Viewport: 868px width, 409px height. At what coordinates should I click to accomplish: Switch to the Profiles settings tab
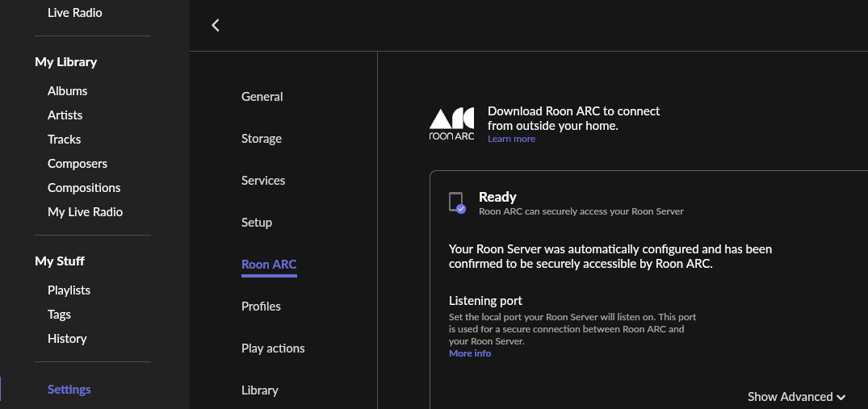pyautogui.click(x=261, y=307)
